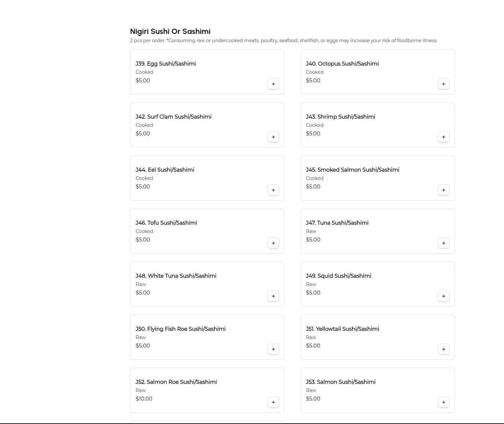Open the J45 Smoked Salmon item title
This screenshot has width=504, height=424.
[x=352, y=170]
